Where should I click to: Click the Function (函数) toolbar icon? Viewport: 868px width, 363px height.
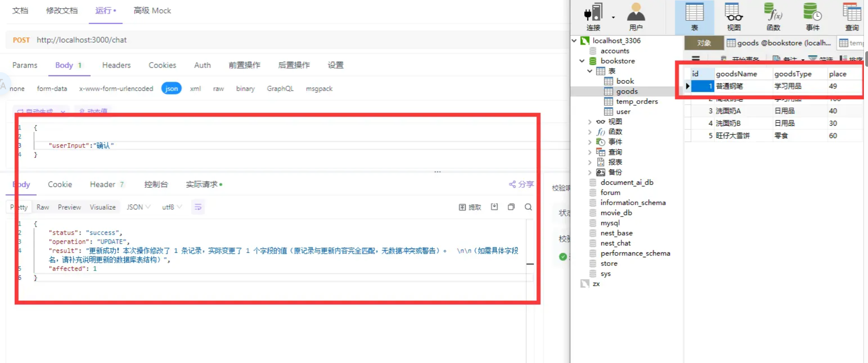click(773, 17)
